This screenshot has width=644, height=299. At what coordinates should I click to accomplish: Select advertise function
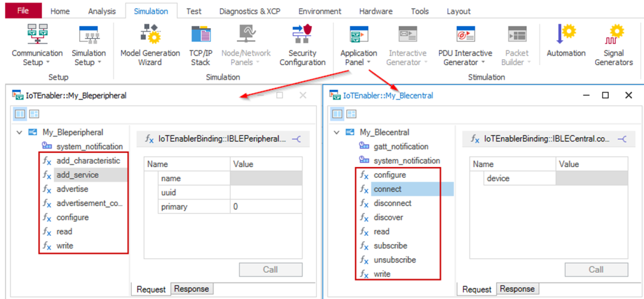click(72, 189)
